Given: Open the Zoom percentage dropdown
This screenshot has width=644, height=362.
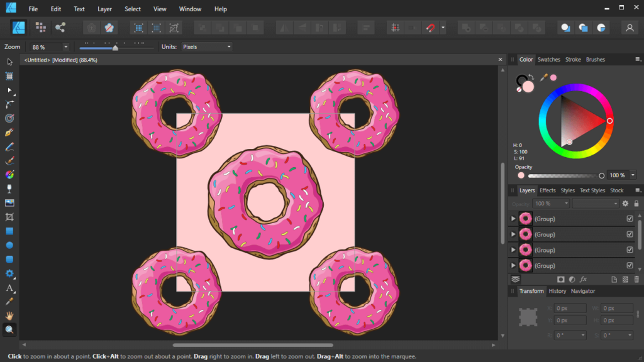Looking at the screenshot, I should click(65, 47).
